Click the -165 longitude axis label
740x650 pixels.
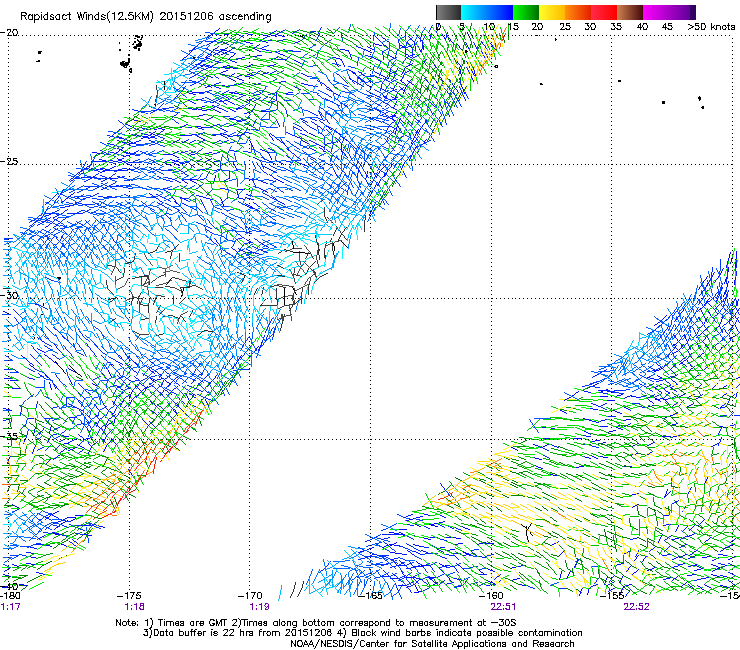(x=370, y=596)
